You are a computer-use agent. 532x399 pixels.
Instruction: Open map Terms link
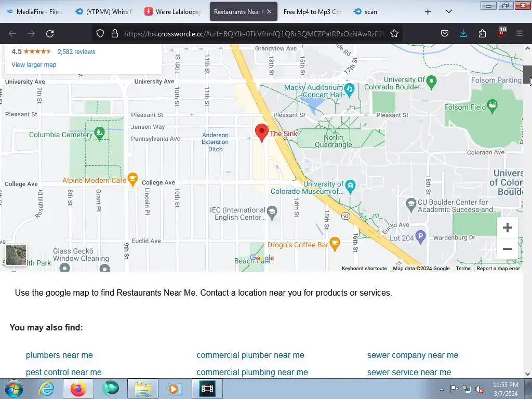[x=463, y=269]
